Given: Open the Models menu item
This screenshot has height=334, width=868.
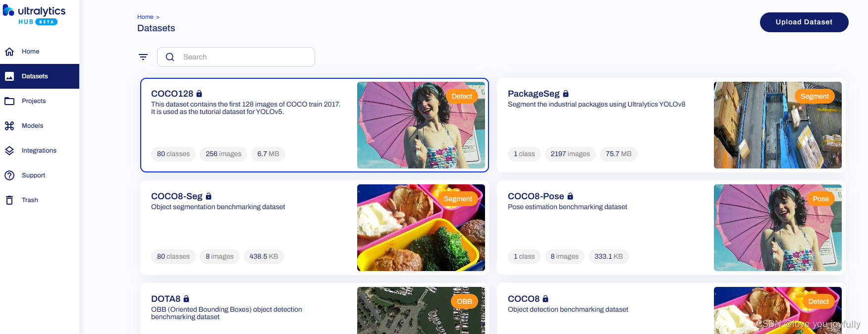Looking at the screenshot, I should [40, 126].
